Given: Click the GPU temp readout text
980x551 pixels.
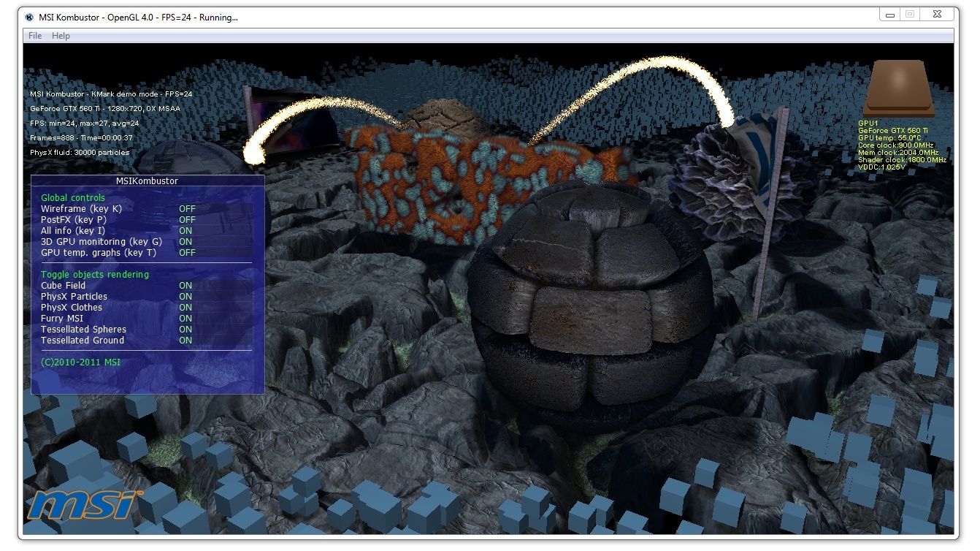Looking at the screenshot, I should click(889, 138).
